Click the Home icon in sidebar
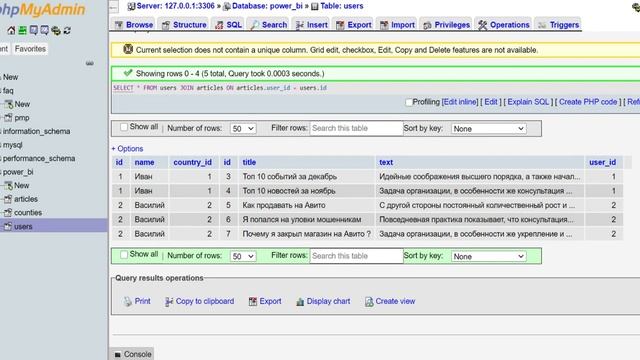The image size is (640, 360). [x=11, y=30]
